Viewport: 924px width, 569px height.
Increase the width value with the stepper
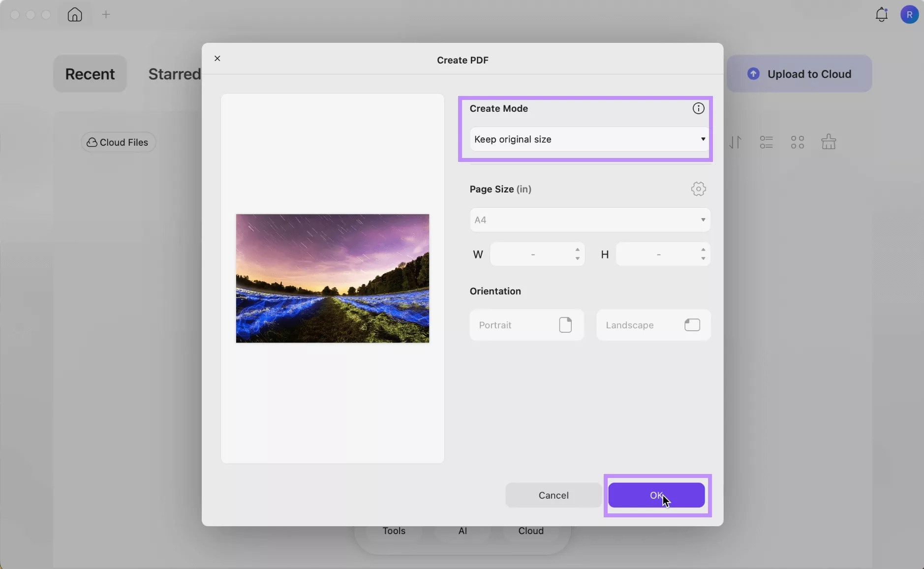[578, 250]
